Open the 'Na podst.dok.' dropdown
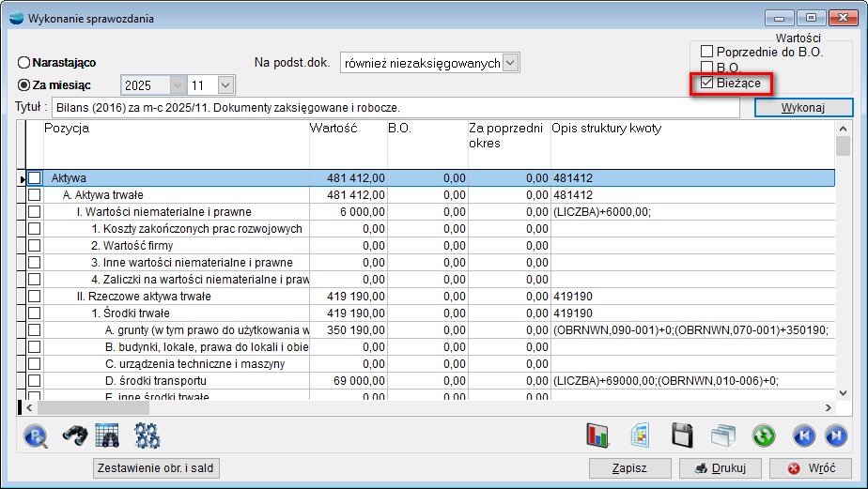Image resolution: width=868 pixels, height=489 pixels. click(x=510, y=63)
